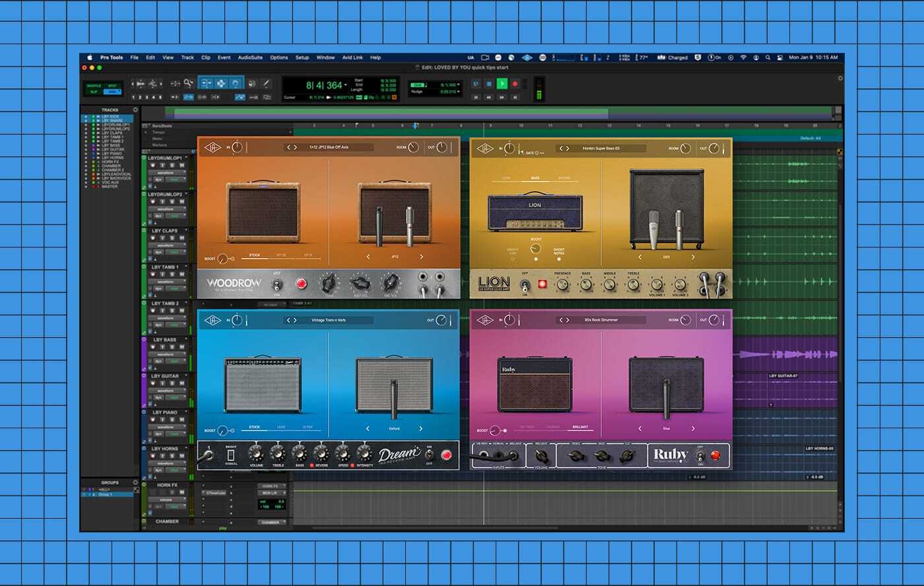Viewport: 924px width, 586px height.
Task: Select the Grabber hand tool
Action: pos(236,83)
